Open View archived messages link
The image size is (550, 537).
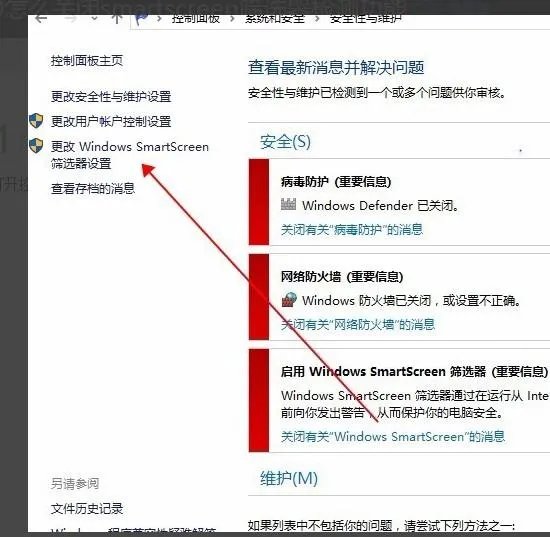pyautogui.click(x=93, y=188)
